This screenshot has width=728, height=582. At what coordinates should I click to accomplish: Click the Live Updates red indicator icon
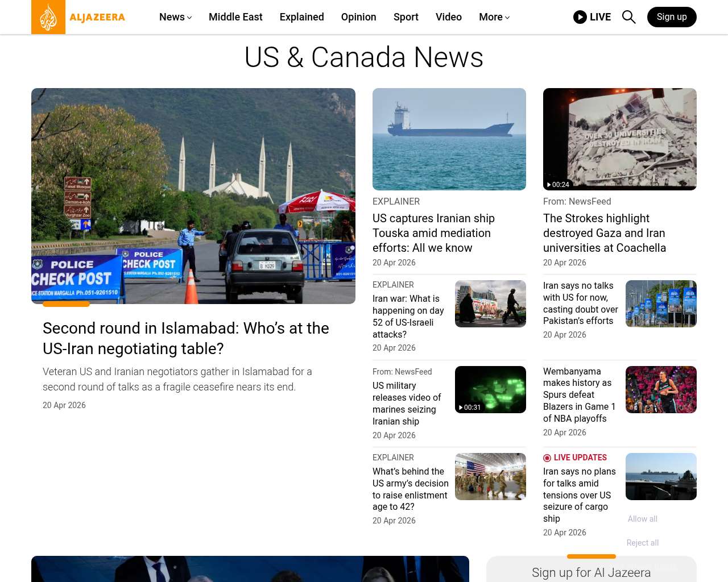click(x=547, y=458)
